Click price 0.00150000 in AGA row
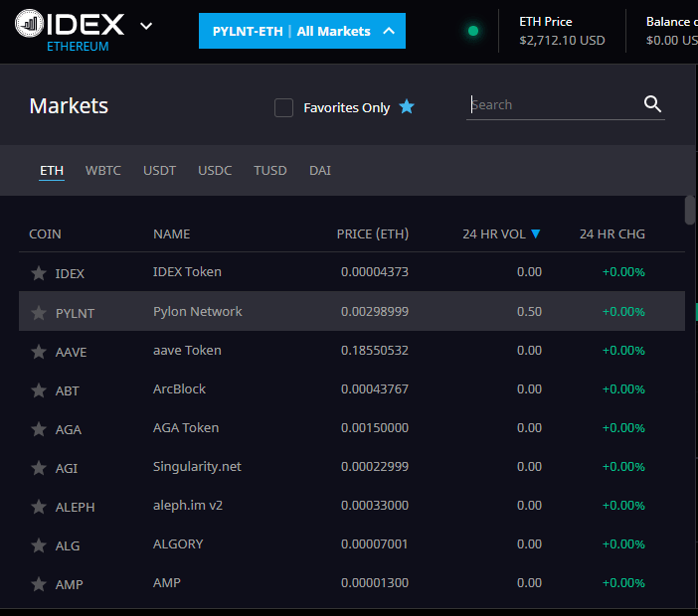Viewport: 698px width, 616px height. (x=375, y=427)
